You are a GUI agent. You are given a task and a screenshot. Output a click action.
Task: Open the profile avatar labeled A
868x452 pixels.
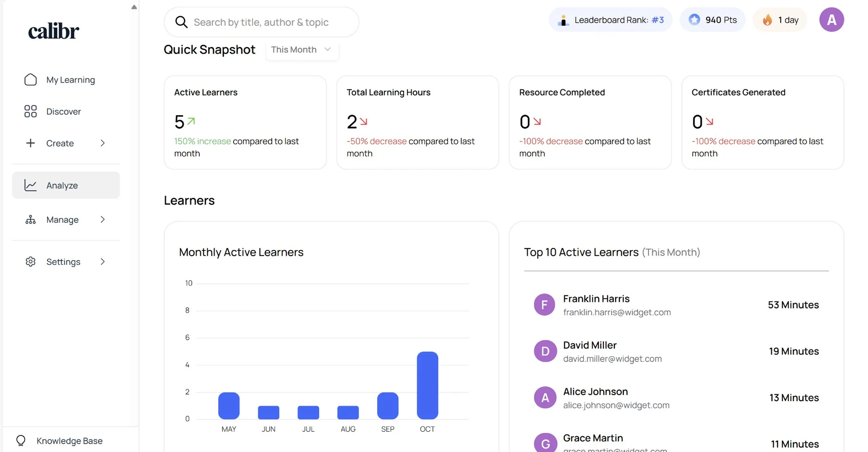[x=831, y=19]
